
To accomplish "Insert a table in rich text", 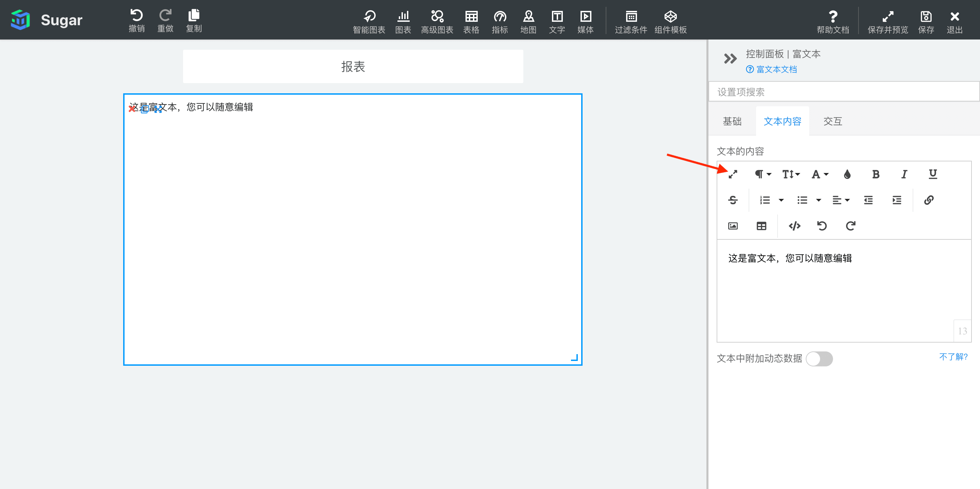I will [761, 226].
